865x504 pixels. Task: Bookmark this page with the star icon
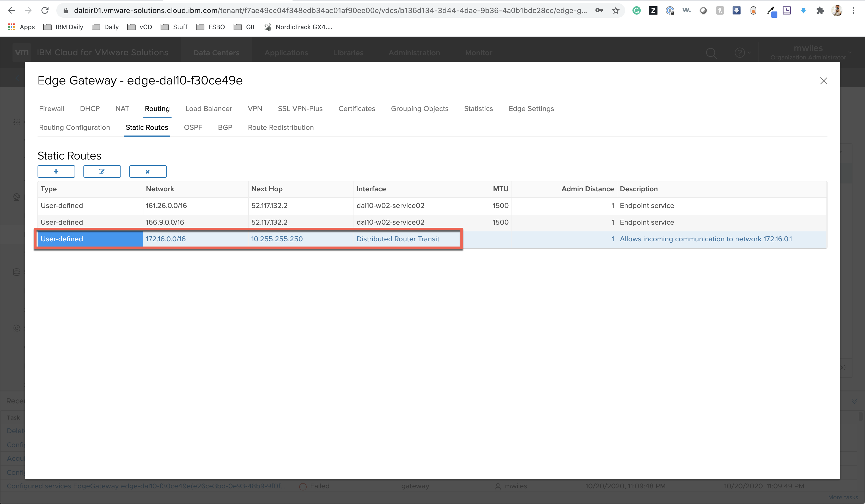click(x=616, y=11)
